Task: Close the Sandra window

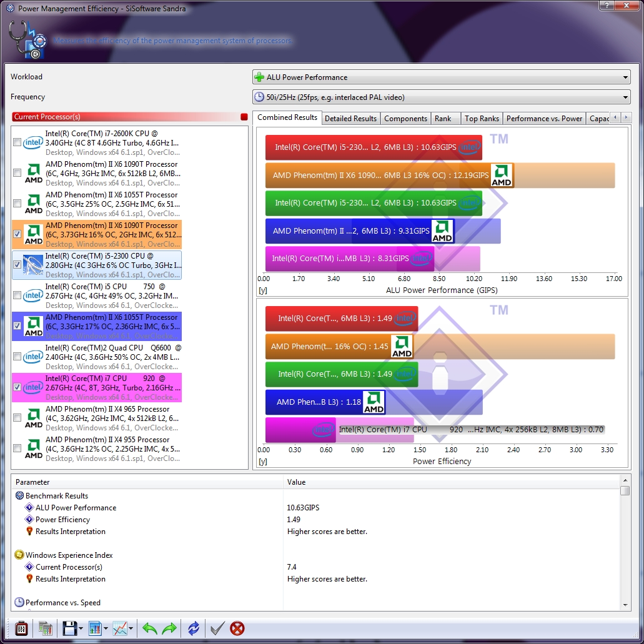Action: tap(627, 5)
